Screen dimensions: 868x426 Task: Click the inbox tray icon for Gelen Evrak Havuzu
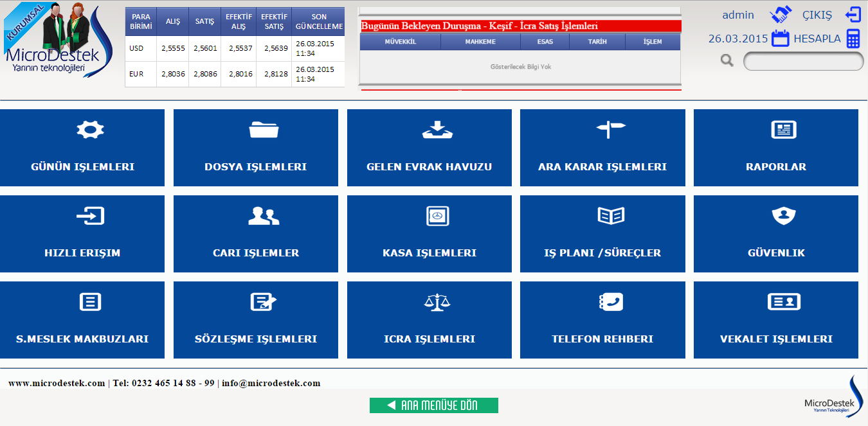(437, 130)
